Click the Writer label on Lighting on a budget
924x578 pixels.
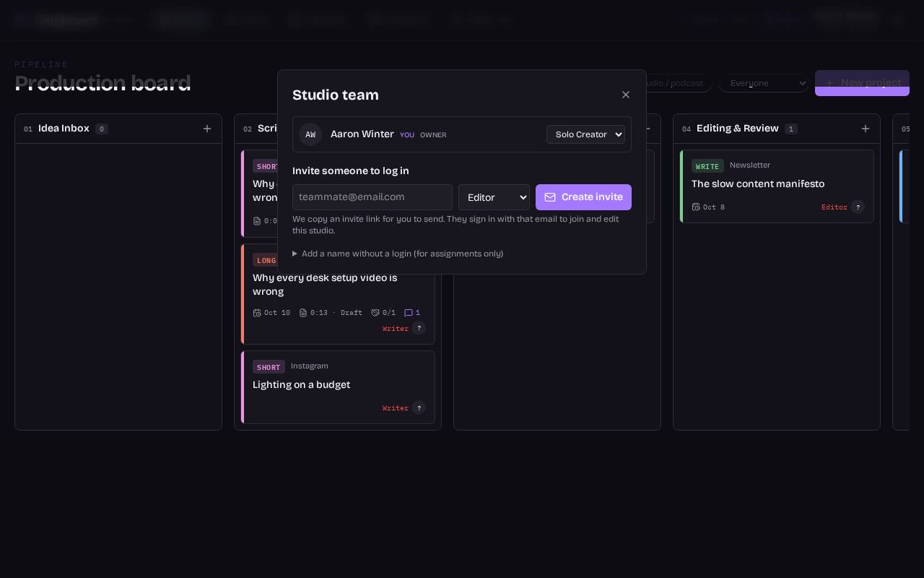(x=396, y=408)
